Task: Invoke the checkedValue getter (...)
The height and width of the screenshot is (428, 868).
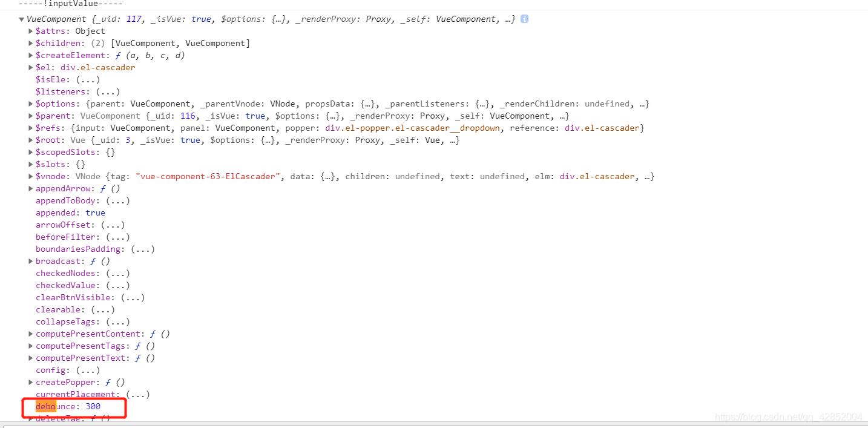Action: pyautogui.click(x=117, y=285)
